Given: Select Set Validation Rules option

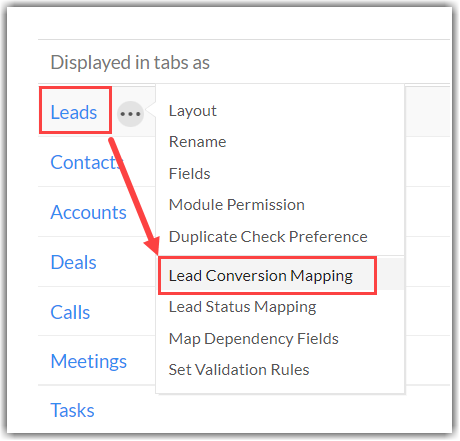Looking at the screenshot, I should coord(239,370).
